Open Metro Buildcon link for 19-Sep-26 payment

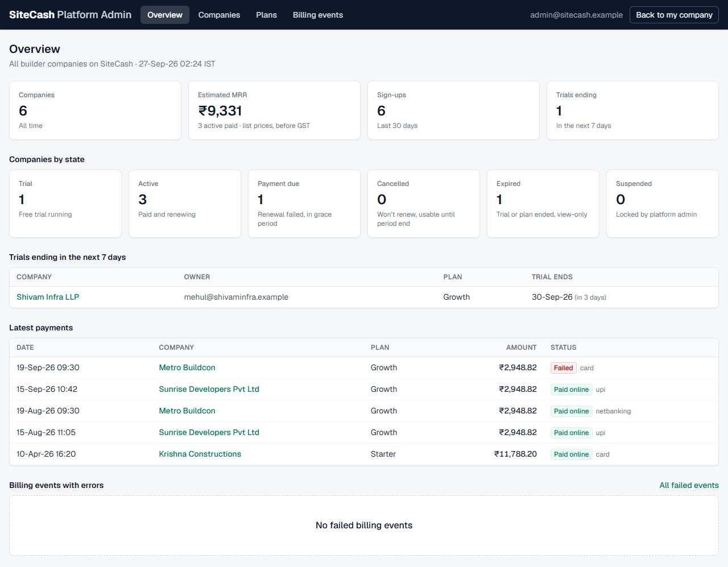[x=187, y=367]
